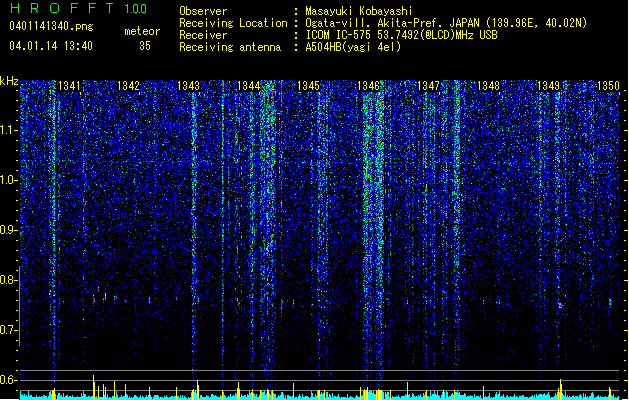Click the 1349 time marker
The height and width of the screenshot is (400, 629).
click(548, 86)
